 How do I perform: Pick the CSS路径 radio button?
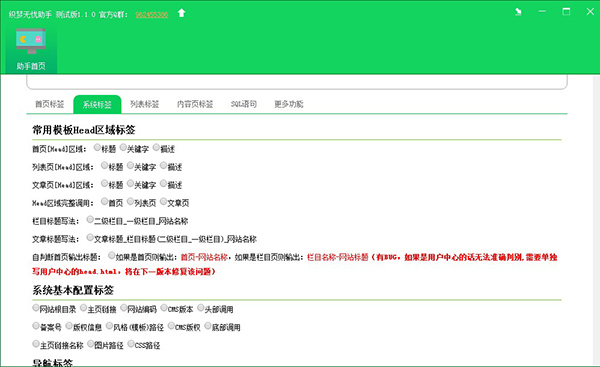[x=131, y=344]
